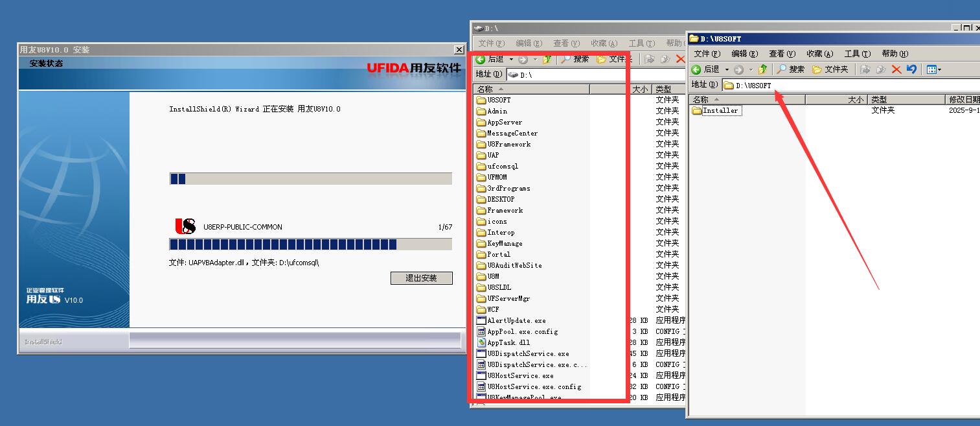Open Search (搜索) in the D:\ window toolbar
980x426 pixels.
pyautogui.click(x=575, y=59)
